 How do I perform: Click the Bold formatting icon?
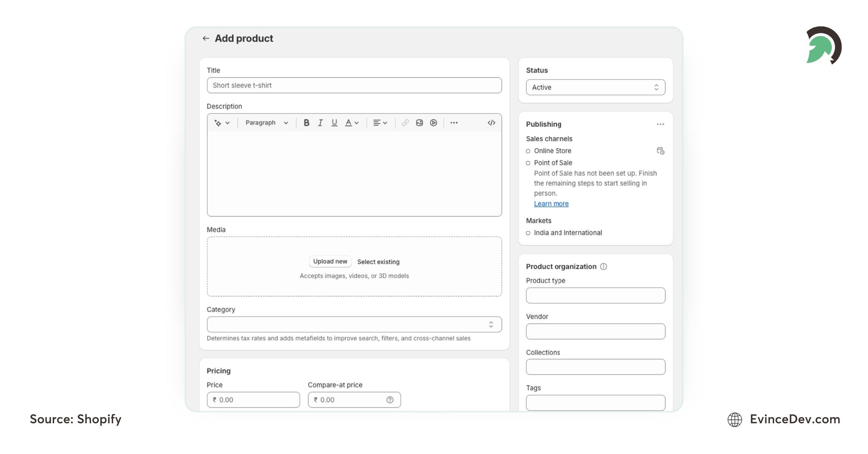[x=306, y=122]
